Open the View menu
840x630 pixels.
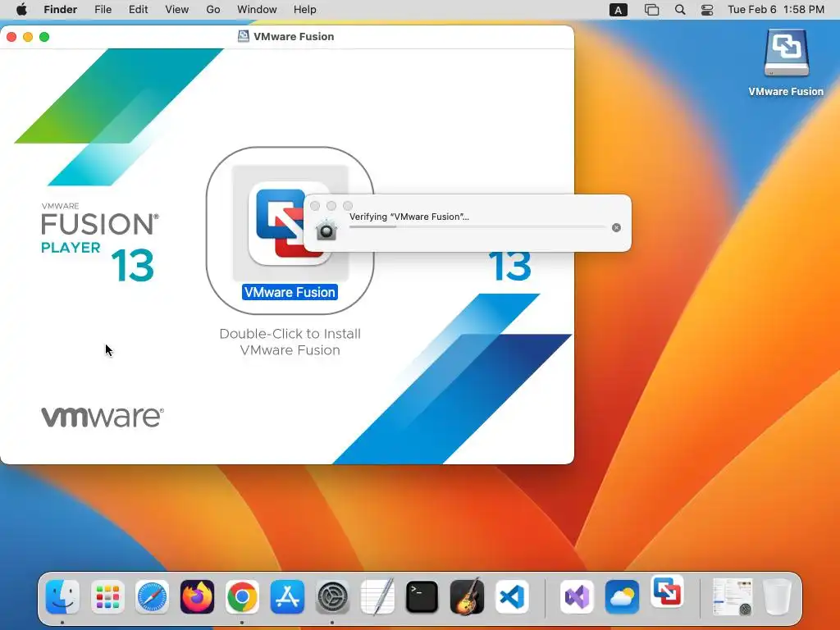177,10
